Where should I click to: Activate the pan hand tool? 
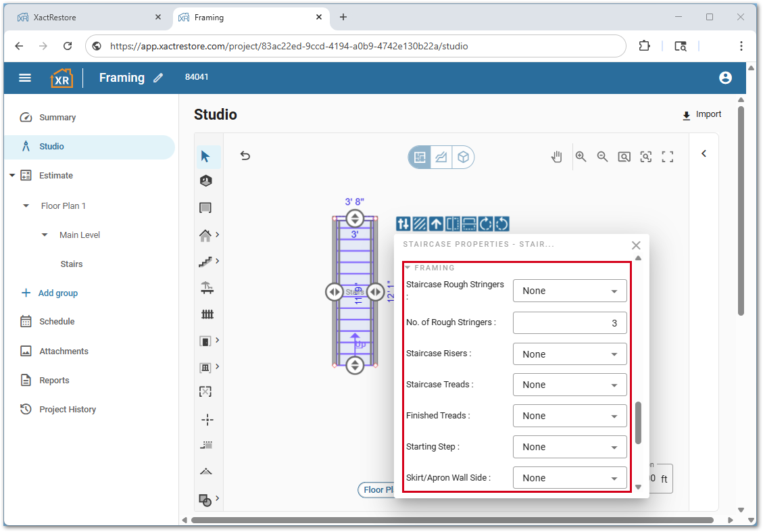556,157
